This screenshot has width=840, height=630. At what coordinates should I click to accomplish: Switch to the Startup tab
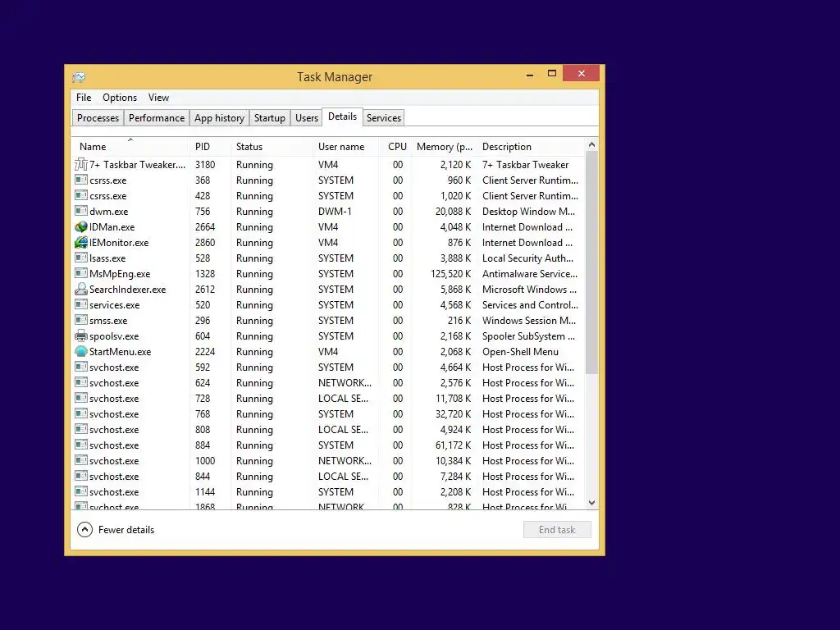click(x=269, y=118)
